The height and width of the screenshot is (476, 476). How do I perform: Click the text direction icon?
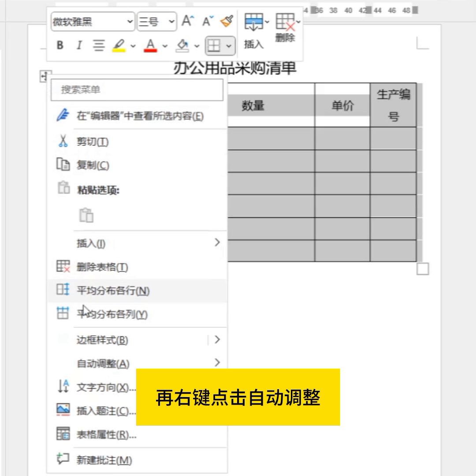click(63, 386)
